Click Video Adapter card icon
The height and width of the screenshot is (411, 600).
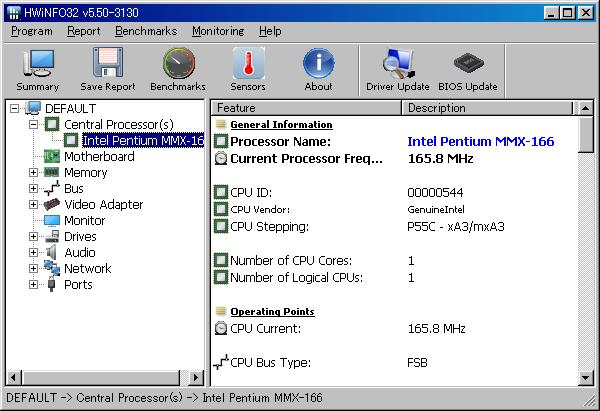point(52,204)
